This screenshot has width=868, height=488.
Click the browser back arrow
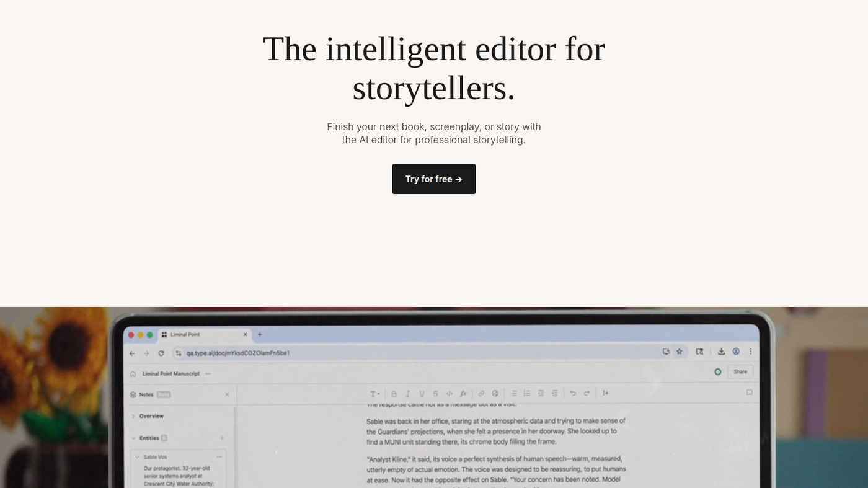132,353
